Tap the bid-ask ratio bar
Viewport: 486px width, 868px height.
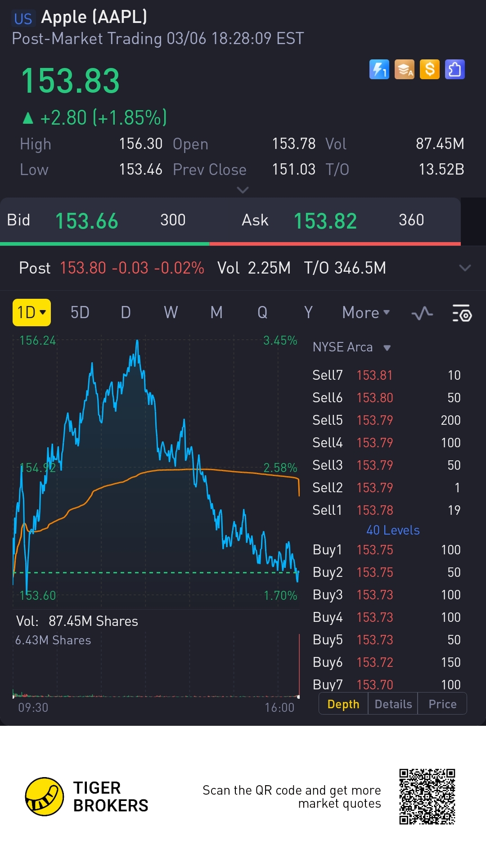point(230,244)
